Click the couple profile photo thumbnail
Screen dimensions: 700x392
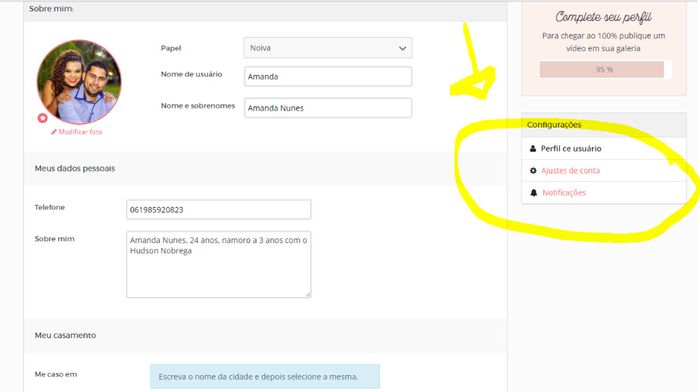[x=79, y=82]
